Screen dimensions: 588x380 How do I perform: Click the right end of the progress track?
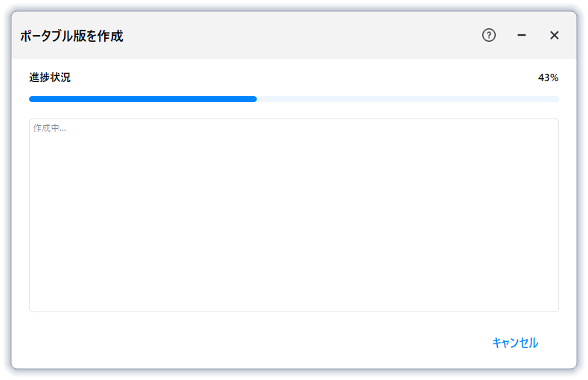click(x=553, y=99)
